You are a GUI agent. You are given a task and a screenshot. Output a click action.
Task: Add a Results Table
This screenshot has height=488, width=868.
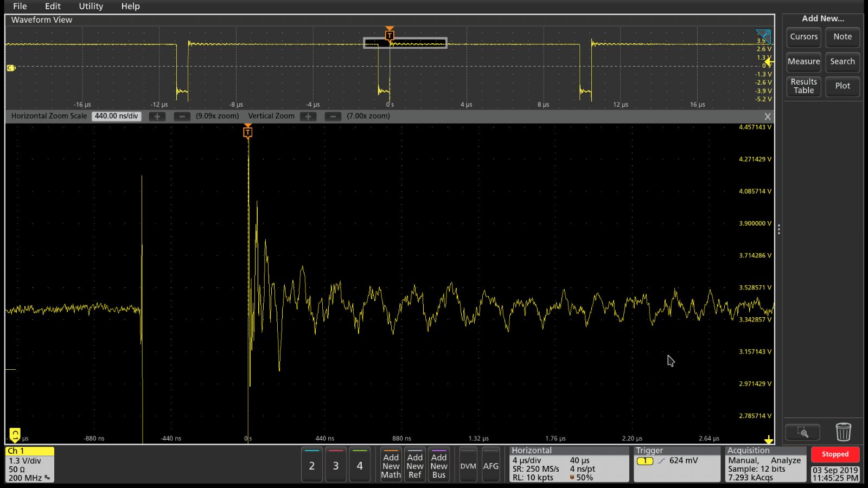(803, 86)
